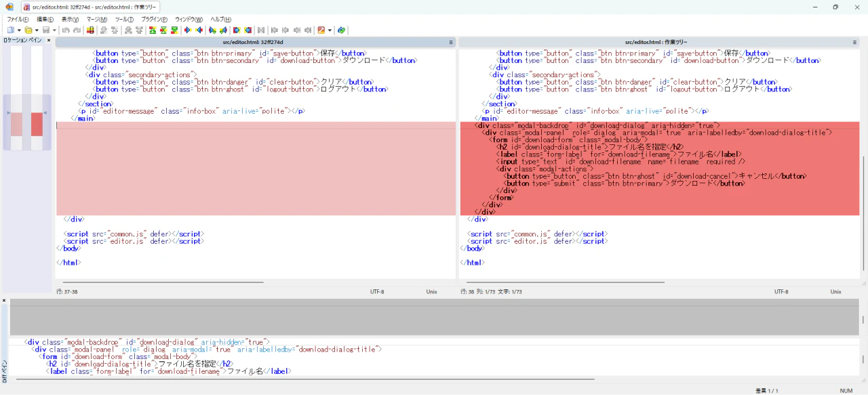
Task: Expand the dropdown arrow beside Save icon
Action: (x=54, y=30)
